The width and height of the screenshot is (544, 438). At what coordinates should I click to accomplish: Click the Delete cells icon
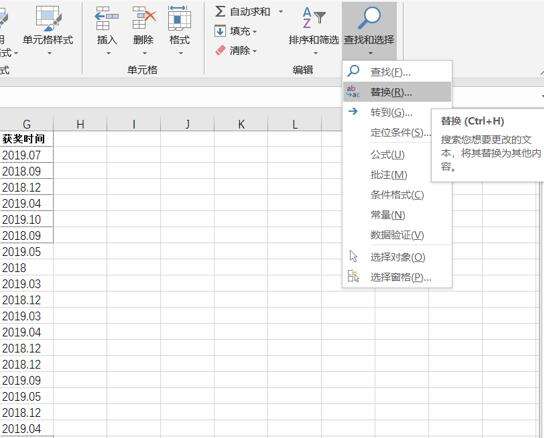[x=144, y=18]
